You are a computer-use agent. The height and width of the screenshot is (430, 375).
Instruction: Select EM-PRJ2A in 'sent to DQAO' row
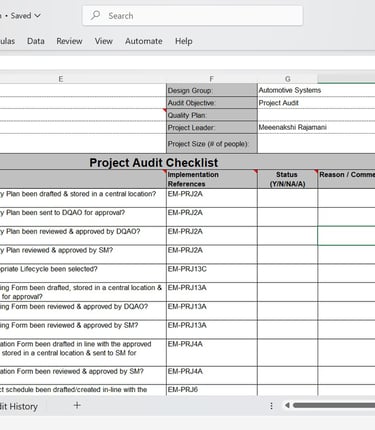coord(212,217)
